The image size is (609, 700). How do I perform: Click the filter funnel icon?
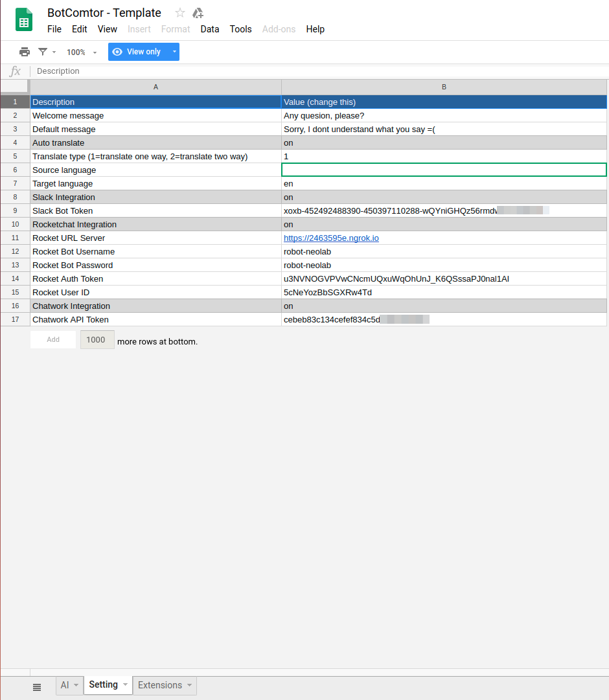[x=43, y=52]
